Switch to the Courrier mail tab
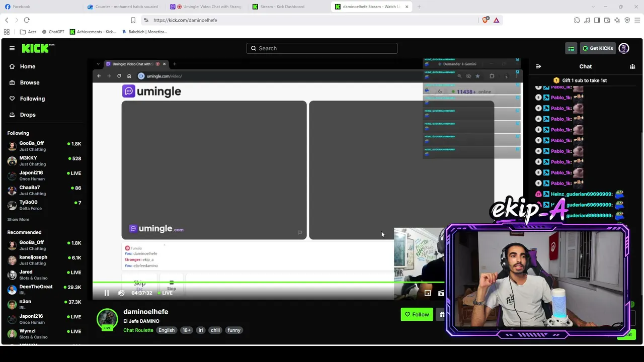 (123, 7)
